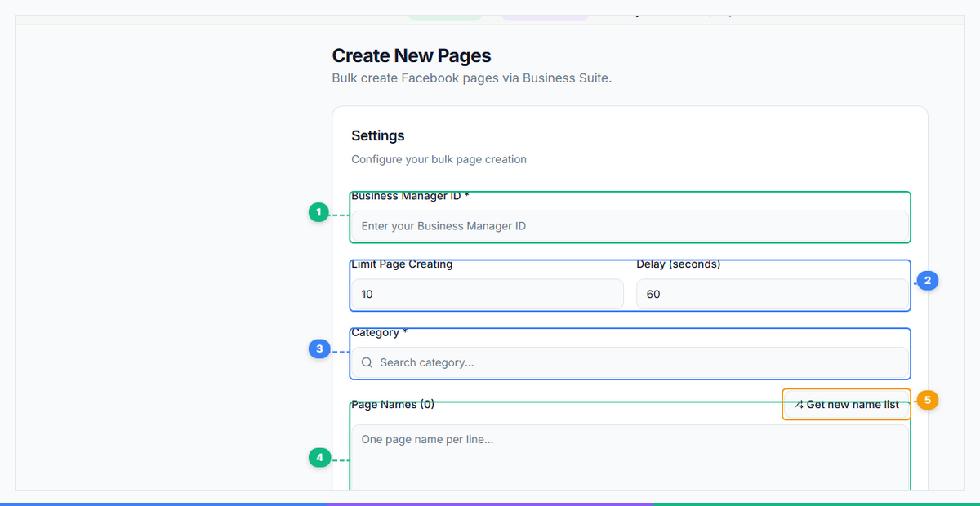Open the Search category combo box

630,362
